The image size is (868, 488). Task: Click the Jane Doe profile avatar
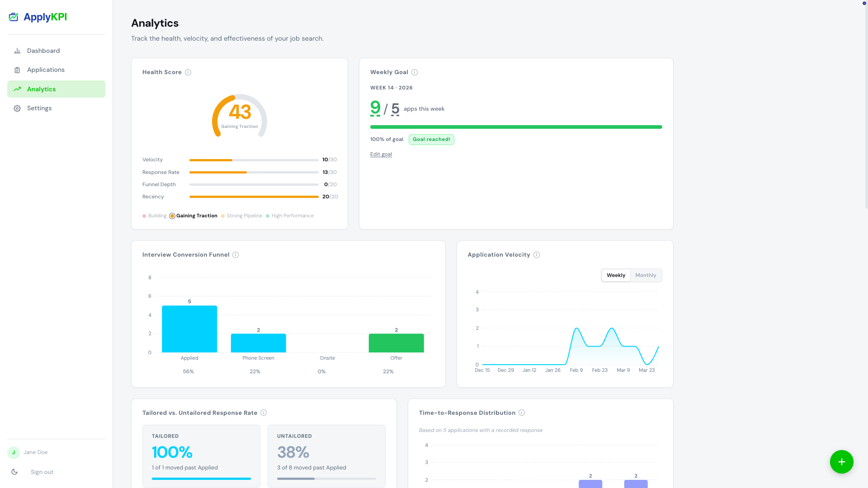pos(13,452)
